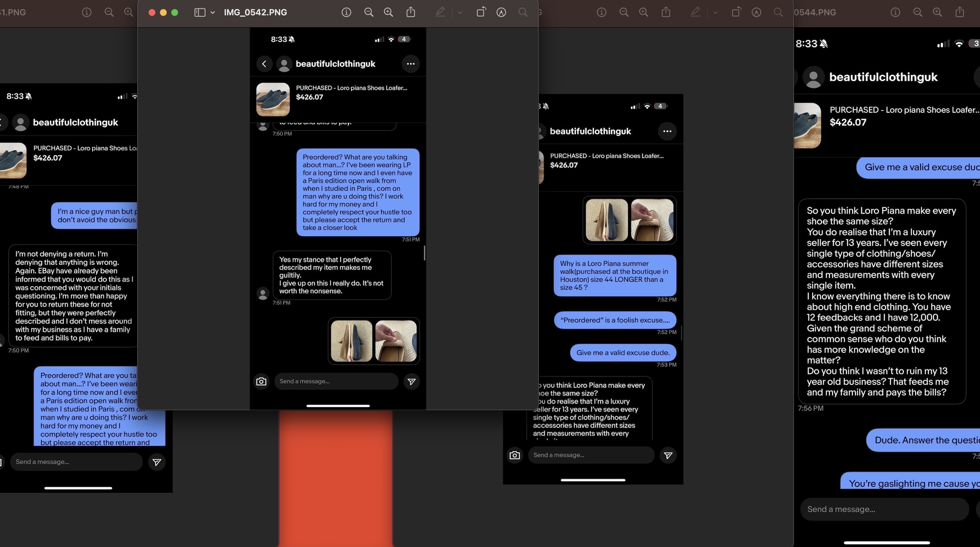
Task: Click the IMG_0542.PNG window title
Action: 255,12
